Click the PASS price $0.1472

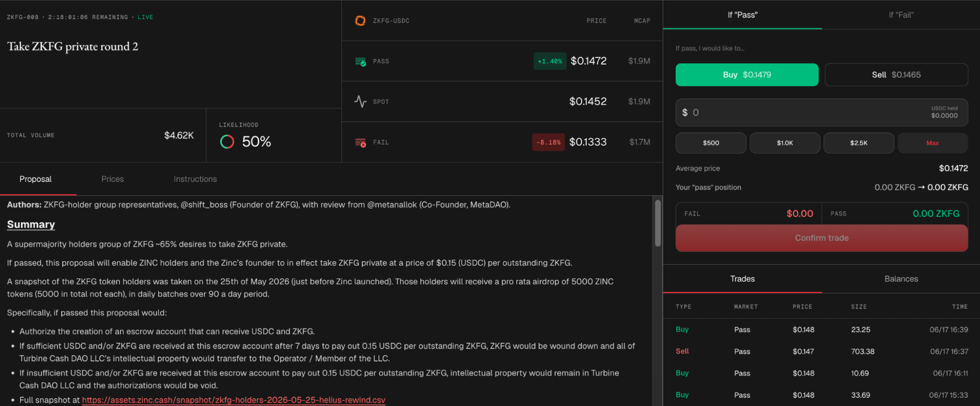[588, 61]
